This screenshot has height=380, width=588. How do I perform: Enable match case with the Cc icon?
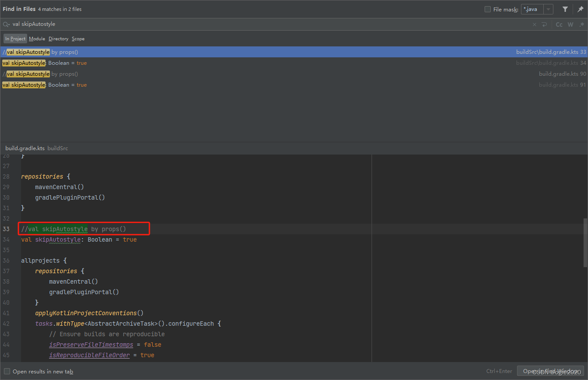point(559,25)
